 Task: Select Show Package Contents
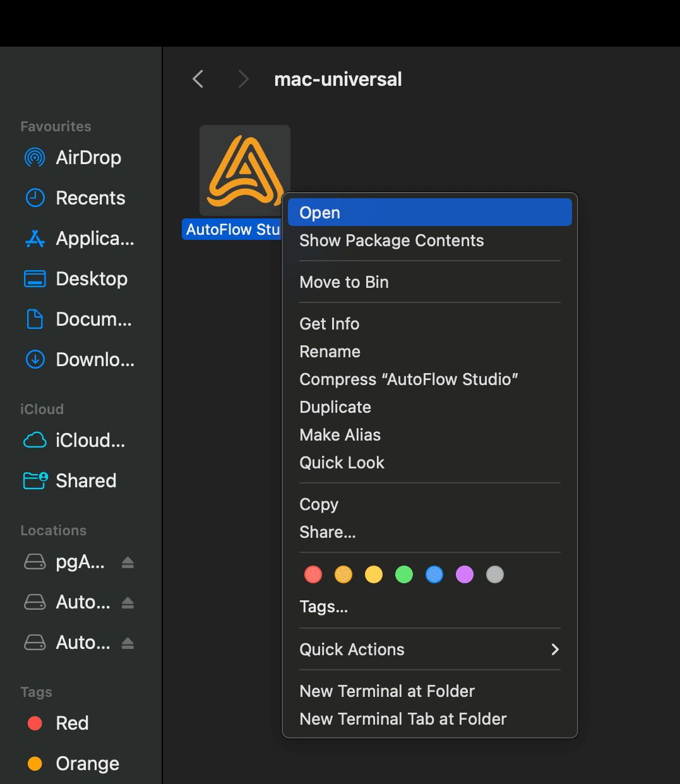pos(391,241)
